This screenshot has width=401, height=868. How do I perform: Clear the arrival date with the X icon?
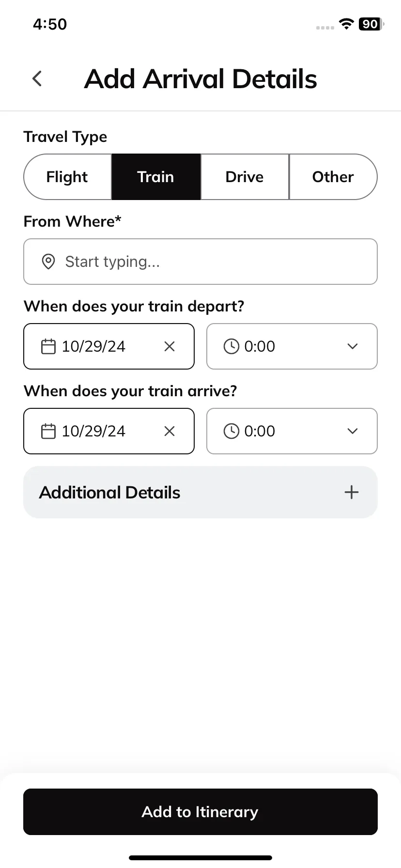(170, 431)
